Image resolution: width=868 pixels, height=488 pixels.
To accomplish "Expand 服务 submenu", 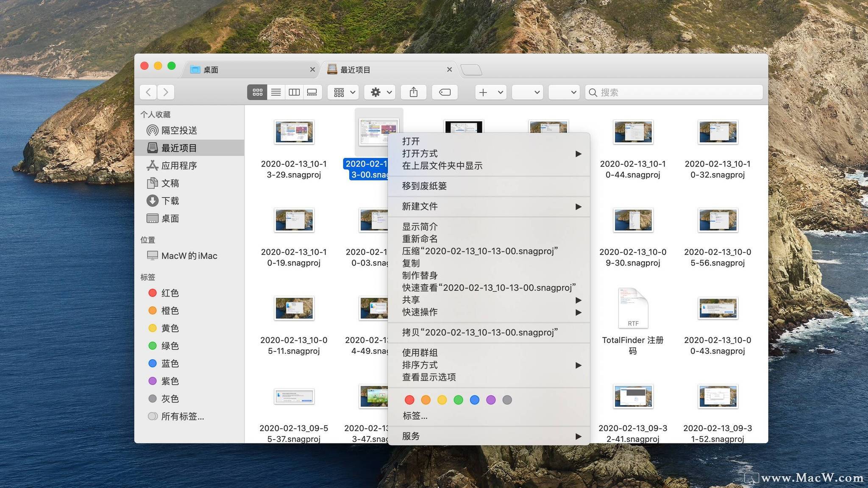I will coord(489,436).
